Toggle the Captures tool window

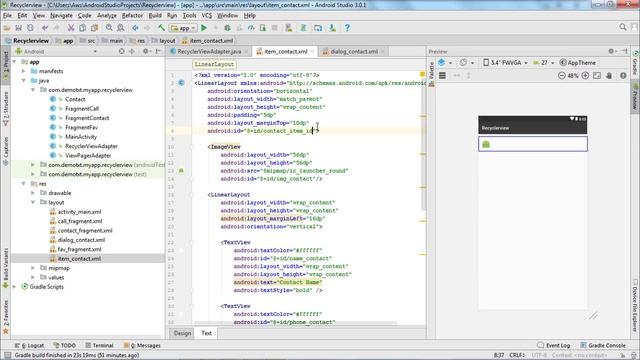[6, 151]
